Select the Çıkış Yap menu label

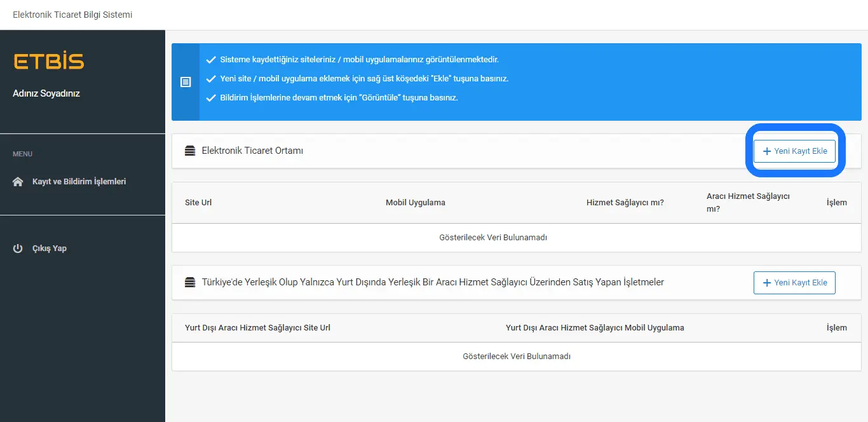(50, 248)
